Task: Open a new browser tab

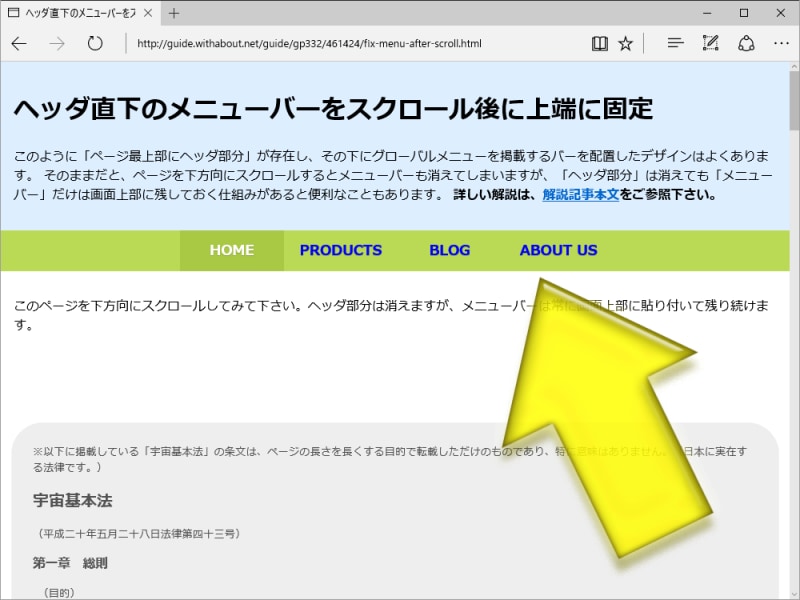Action: tap(174, 14)
